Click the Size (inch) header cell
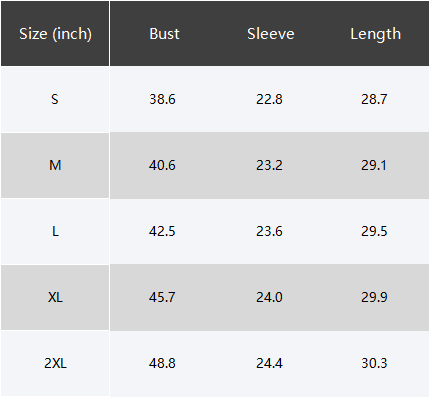This screenshot has height=397, width=429. point(55,34)
